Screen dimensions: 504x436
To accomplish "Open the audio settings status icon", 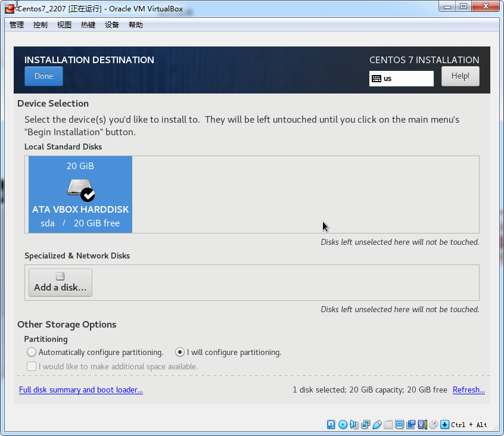I will (x=354, y=425).
